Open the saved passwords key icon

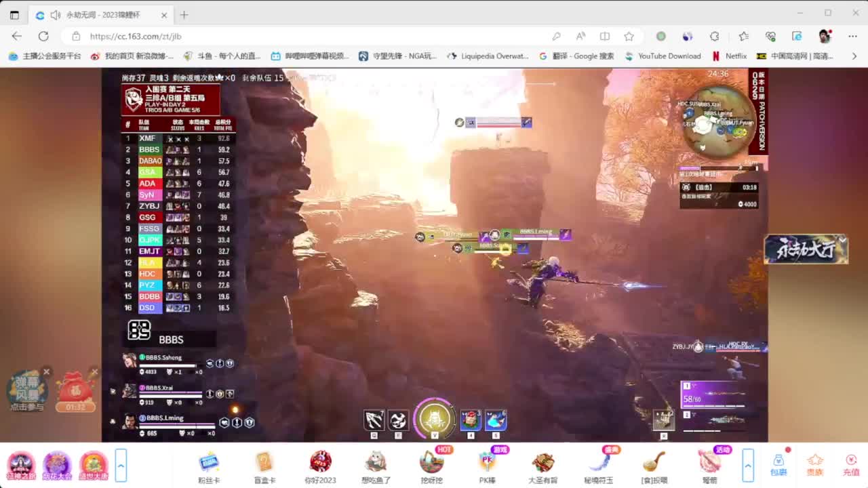[x=556, y=36]
